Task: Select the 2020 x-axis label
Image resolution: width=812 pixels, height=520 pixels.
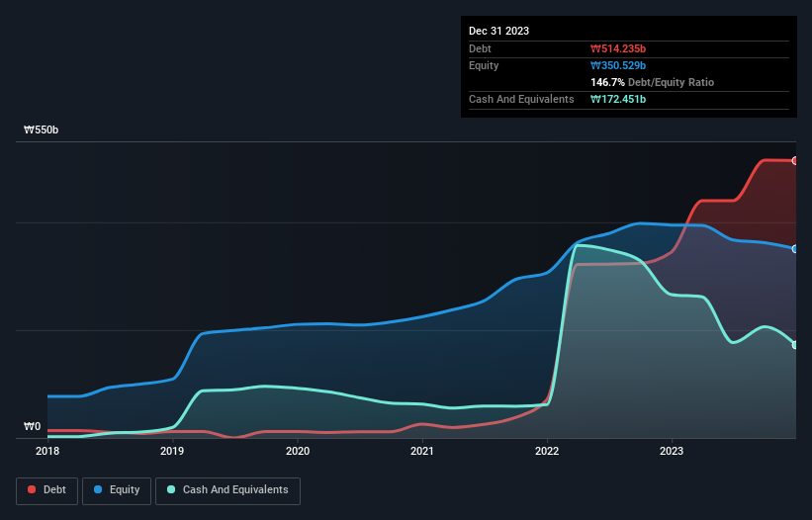Action: (x=298, y=451)
